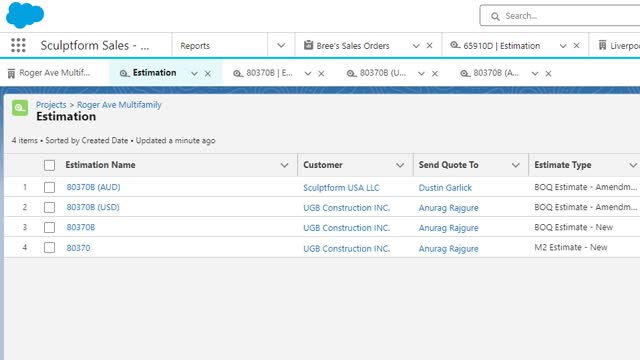Viewport: 640px width, 360px height.
Task: Open 80370B | E... subtab dropdown chevron
Action: click(308, 73)
